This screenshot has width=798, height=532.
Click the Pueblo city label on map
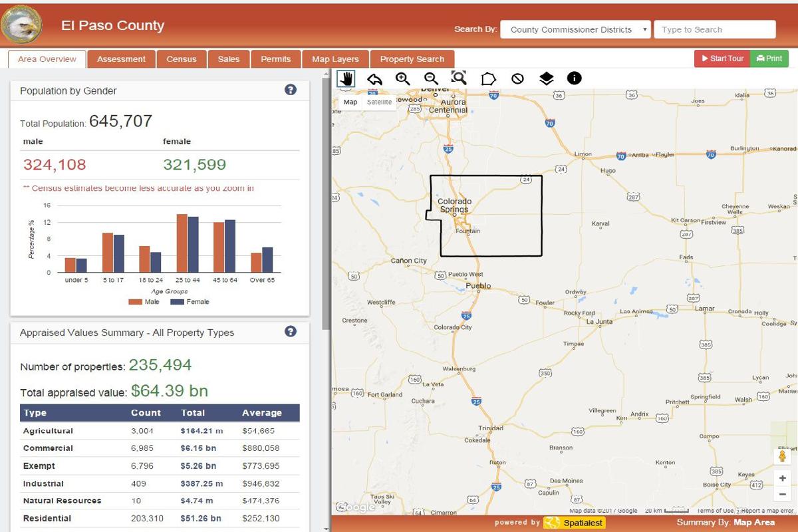(x=478, y=286)
